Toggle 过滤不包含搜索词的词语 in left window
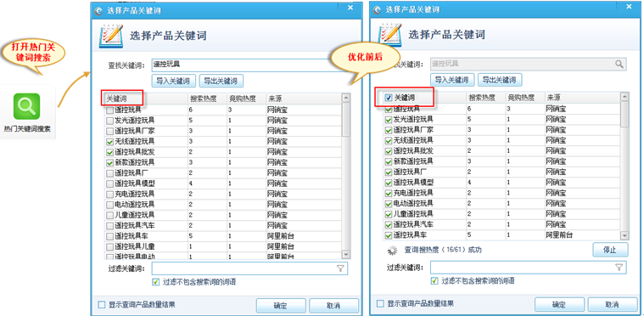This screenshot has width=644, height=316. tap(155, 282)
